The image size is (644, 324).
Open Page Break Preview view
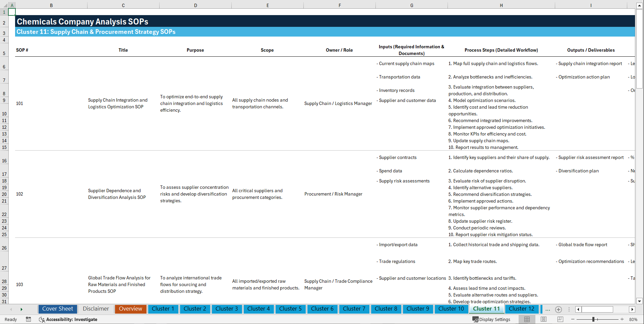point(560,319)
